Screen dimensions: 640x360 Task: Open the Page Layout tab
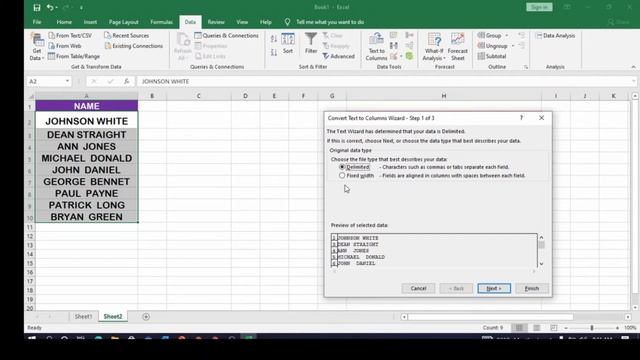pos(124,22)
